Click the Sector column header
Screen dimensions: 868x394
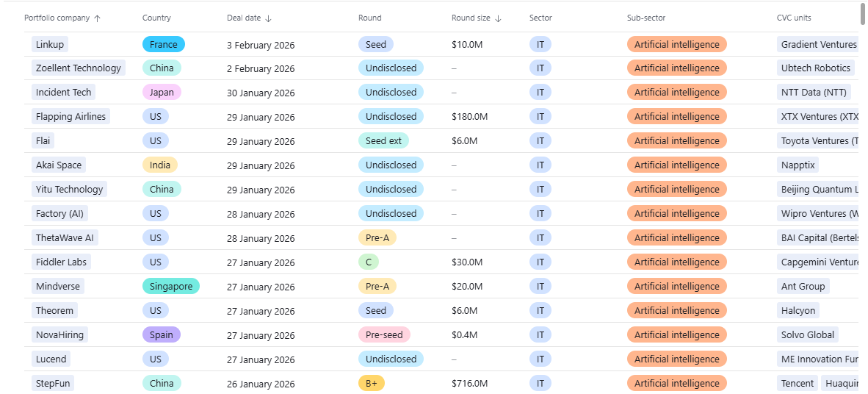[540, 18]
